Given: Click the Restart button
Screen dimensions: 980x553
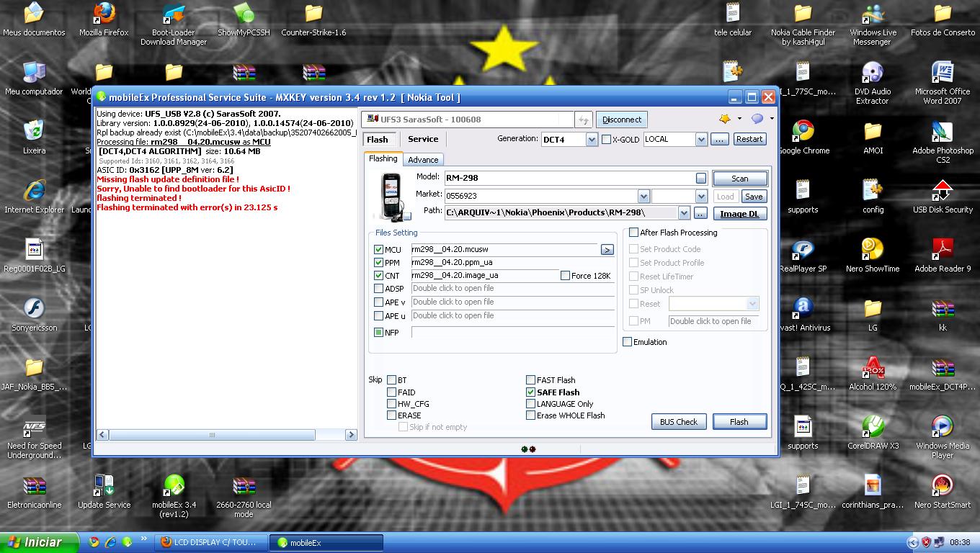Looking at the screenshot, I should [x=749, y=139].
